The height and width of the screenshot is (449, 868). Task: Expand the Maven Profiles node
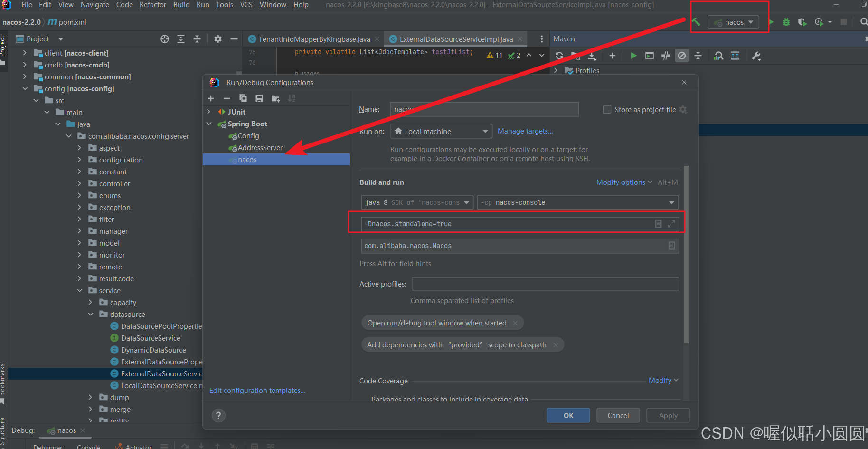(x=556, y=70)
